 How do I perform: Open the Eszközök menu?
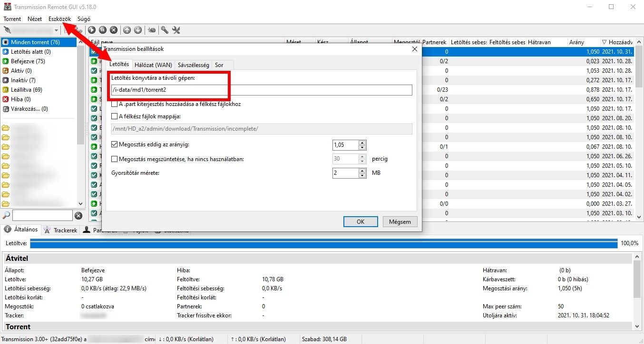click(x=59, y=19)
